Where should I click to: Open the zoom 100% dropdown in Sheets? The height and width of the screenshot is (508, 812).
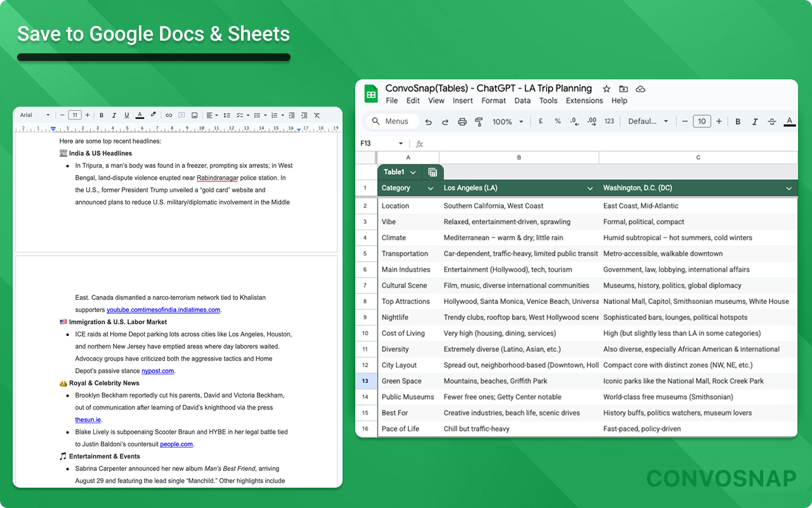[x=507, y=121]
